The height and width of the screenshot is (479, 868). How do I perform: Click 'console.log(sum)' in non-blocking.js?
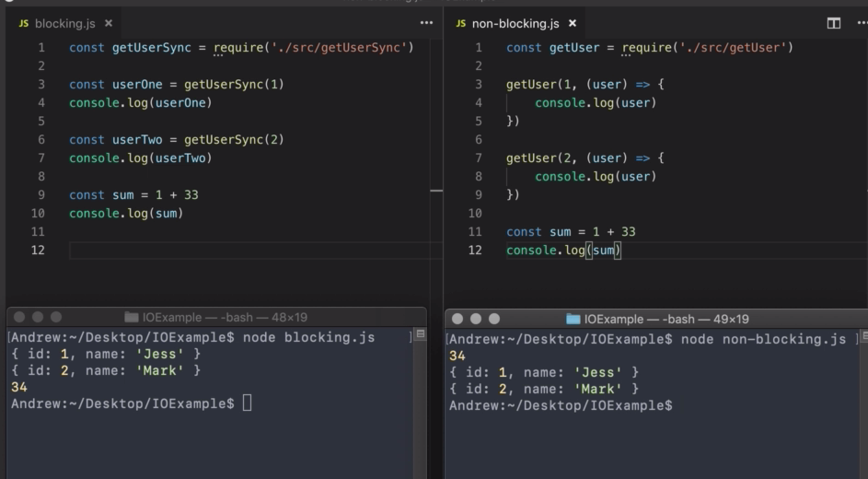click(563, 251)
